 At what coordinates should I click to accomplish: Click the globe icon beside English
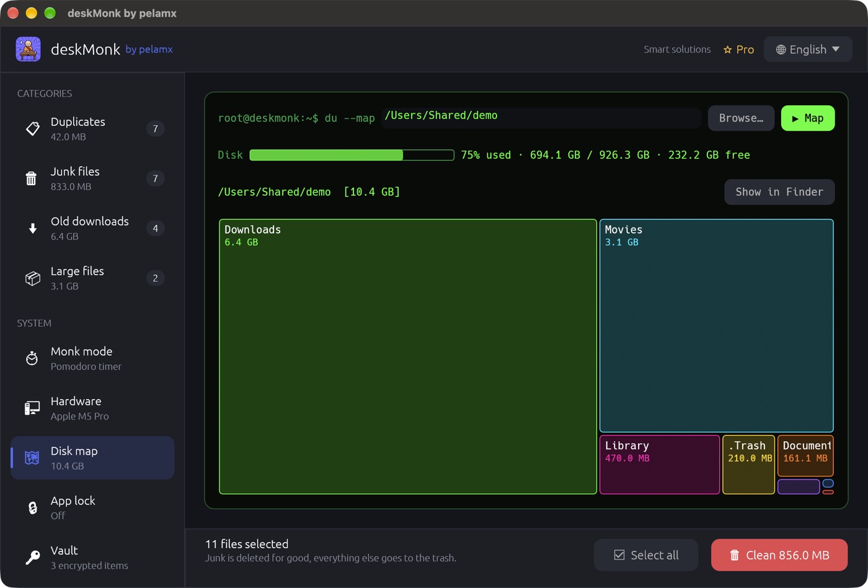click(781, 50)
